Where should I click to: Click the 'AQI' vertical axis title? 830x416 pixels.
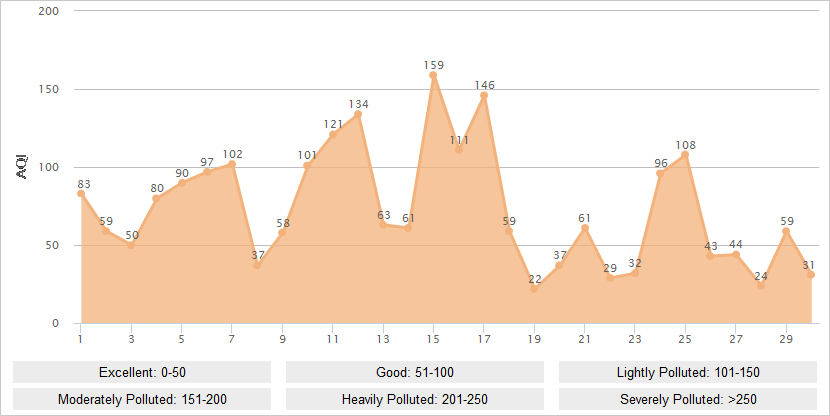tap(22, 167)
